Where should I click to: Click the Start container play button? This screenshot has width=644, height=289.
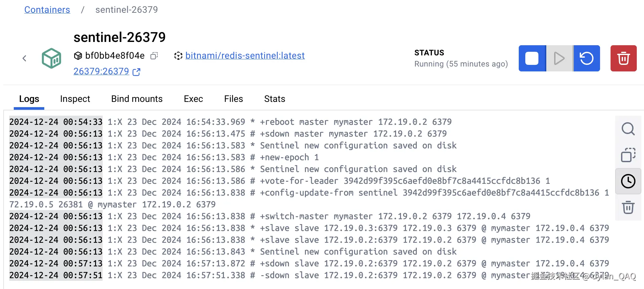coord(559,58)
